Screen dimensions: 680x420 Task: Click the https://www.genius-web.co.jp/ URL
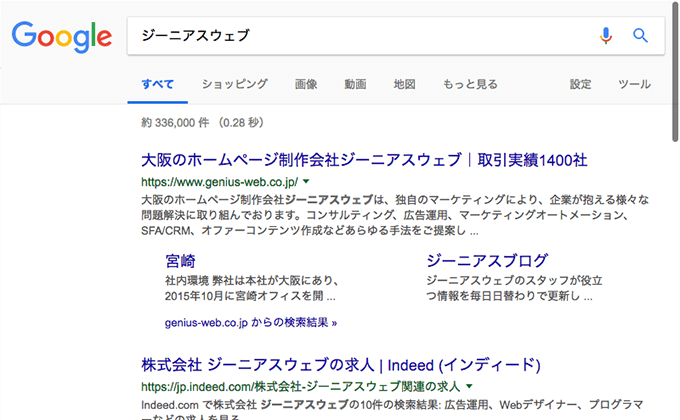coord(219,182)
